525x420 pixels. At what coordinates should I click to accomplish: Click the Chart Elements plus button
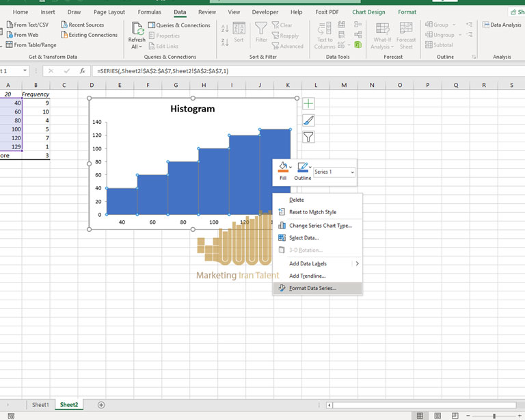[x=308, y=103]
